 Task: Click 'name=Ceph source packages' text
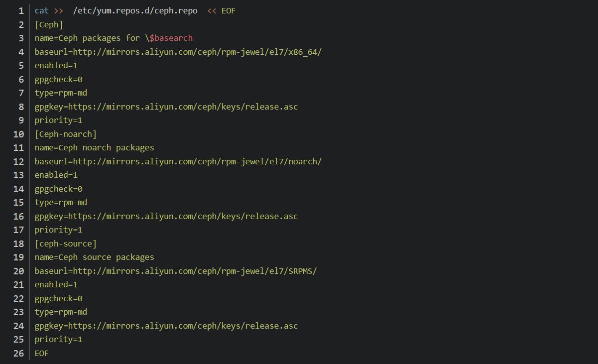point(95,257)
